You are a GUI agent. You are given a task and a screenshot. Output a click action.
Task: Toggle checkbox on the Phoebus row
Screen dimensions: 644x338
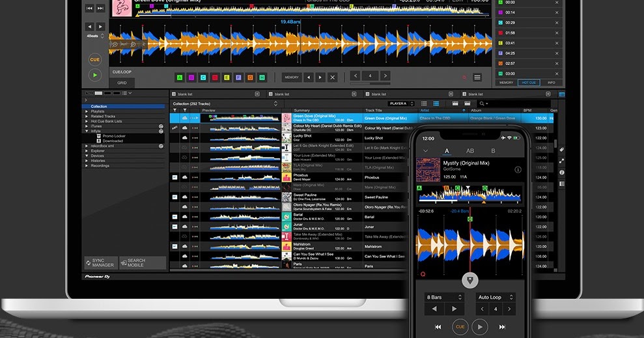[x=175, y=177]
